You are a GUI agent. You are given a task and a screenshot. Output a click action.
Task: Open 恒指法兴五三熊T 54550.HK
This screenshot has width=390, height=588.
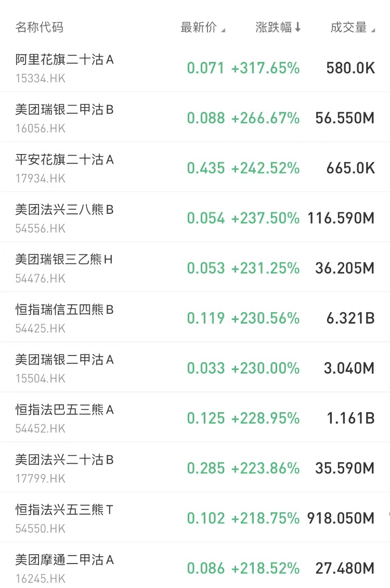[65, 517]
